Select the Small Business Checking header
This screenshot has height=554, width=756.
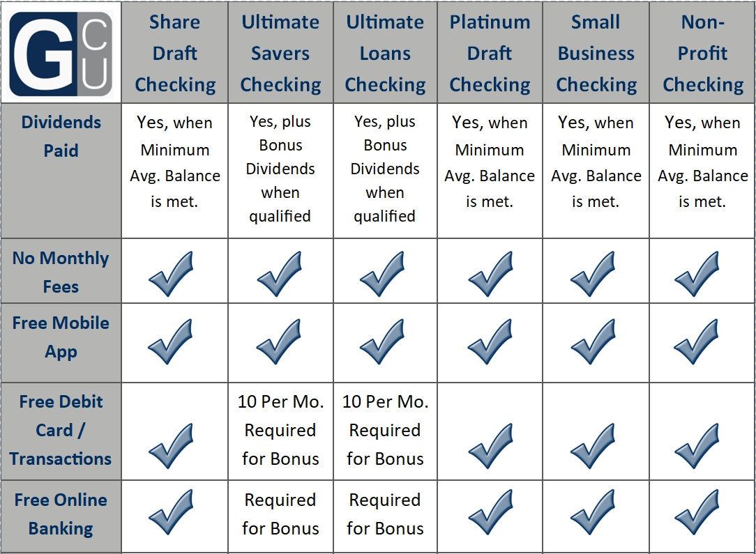tap(596, 53)
